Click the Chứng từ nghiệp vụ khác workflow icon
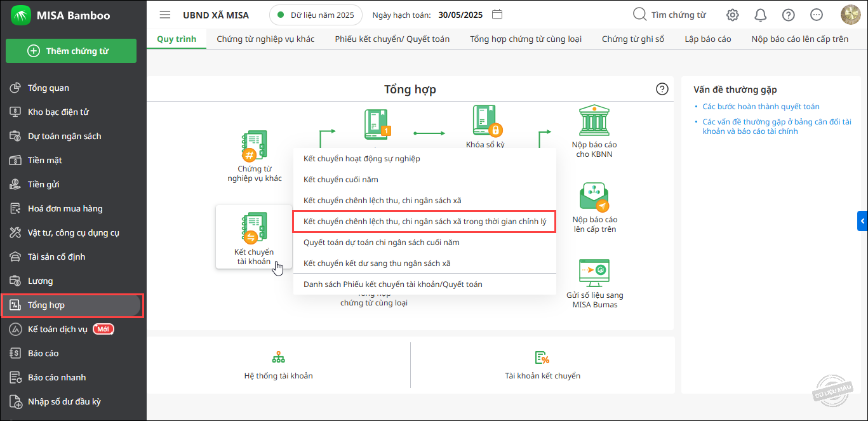Image resolution: width=868 pixels, height=421 pixels. (x=254, y=146)
